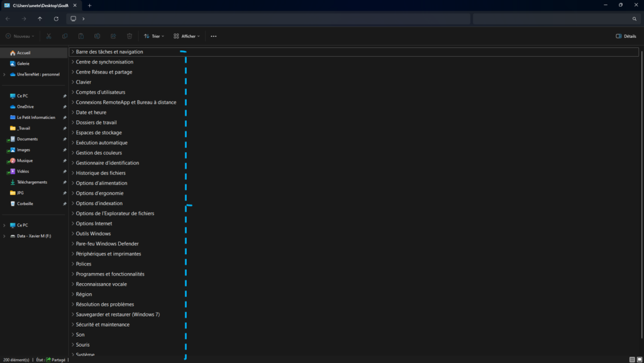This screenshot has width=644, height=363.
Task: Open Galerie from the sidebar
Action: 23,63
